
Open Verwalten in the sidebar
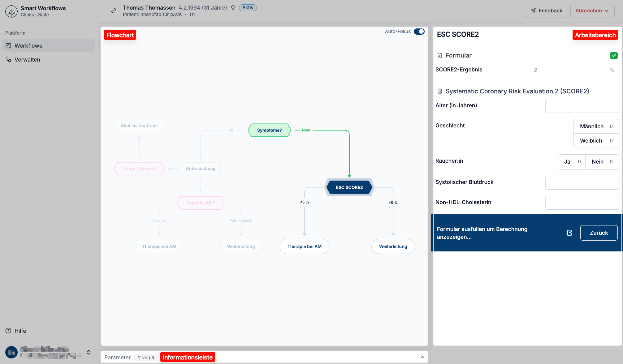coord(27,59)
